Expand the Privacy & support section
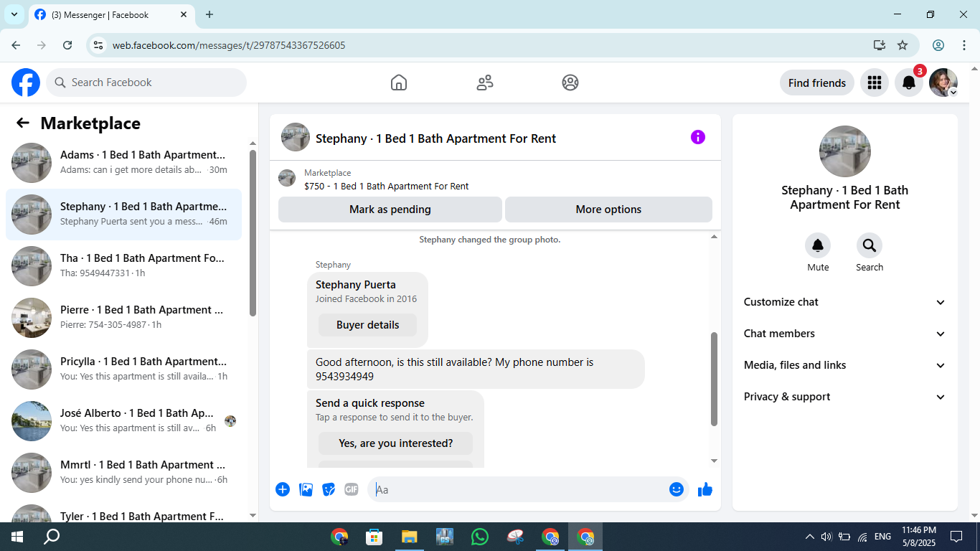Image resolution: width=980 pixels, height=551 pixels. (x=845, y=397)
